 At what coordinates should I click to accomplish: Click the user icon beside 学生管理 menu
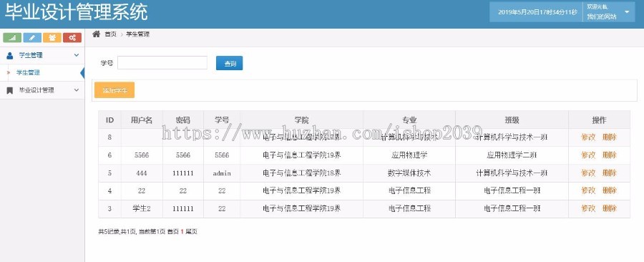(x=10, y=55)
